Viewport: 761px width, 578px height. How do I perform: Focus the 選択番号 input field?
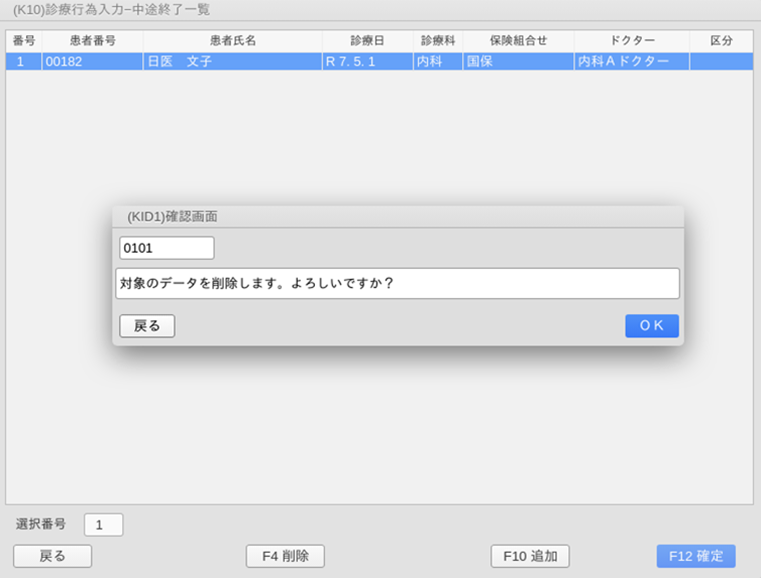(x=103, y=524)
